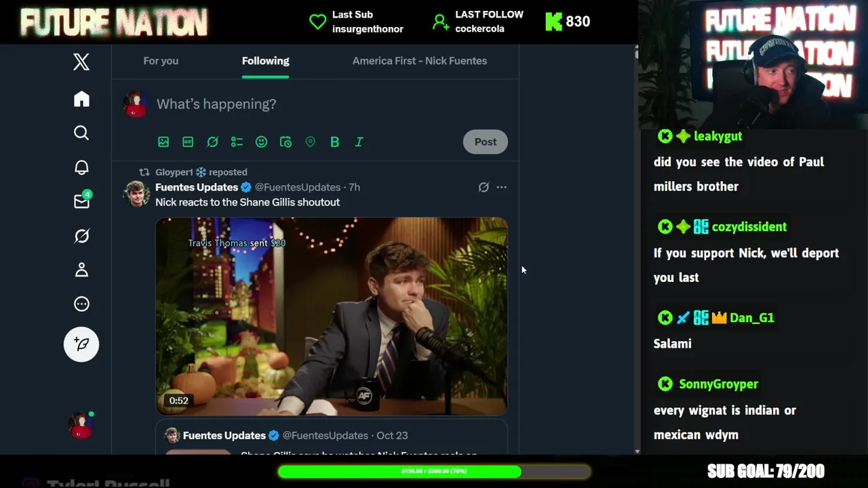This screenshot has height=488, width=868.
Task: Switch to America First - Nick Fuentes tab
Action: pyautogui.click(x=420, y=61)
